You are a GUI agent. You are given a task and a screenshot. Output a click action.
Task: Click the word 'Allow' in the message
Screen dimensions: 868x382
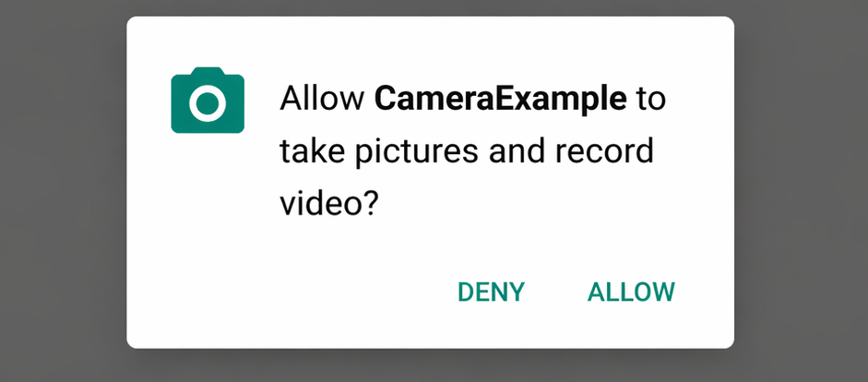[322, 100]
